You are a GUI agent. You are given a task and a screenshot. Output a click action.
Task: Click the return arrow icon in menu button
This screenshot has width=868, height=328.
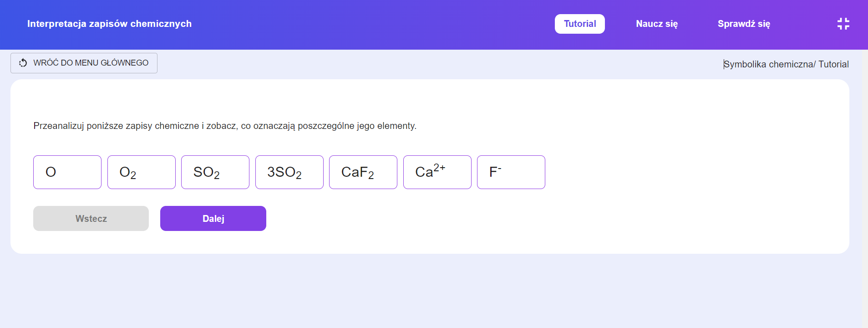tap(23, 63)
